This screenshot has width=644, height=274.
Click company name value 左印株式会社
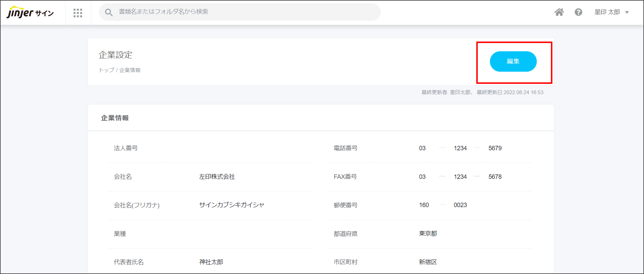pyautogui.click(x=217, y=177)
